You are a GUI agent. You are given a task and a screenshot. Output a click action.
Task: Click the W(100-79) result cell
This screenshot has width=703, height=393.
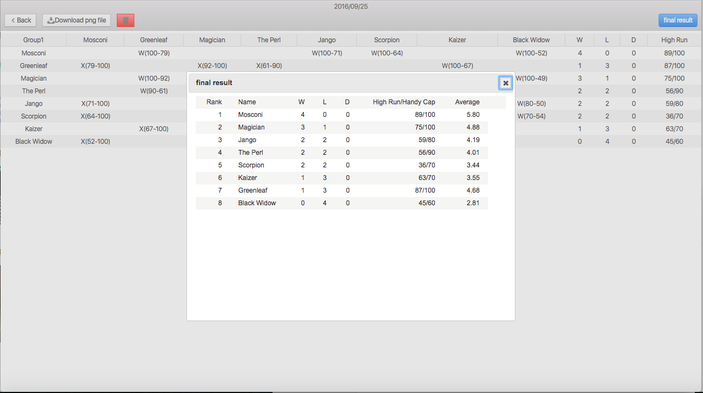(154, 53)
